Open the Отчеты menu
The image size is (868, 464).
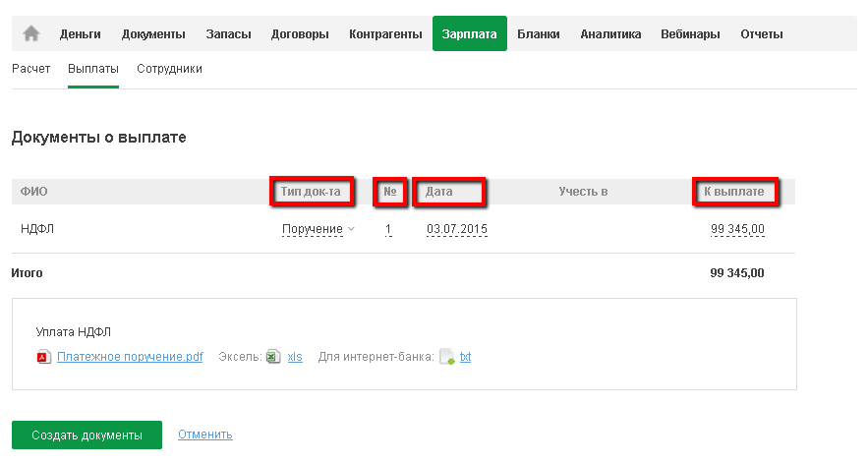click(762, 34)
